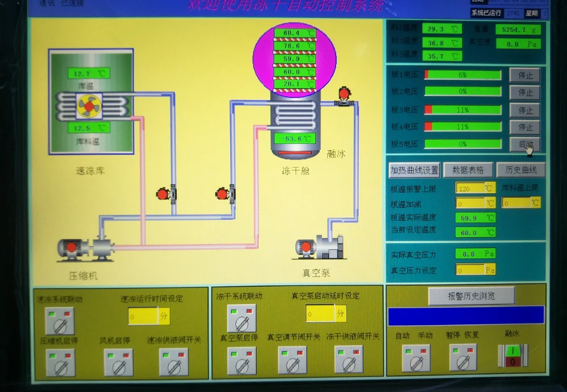The height and width of the screenshot is (392, 567).
Task: Click the 板温加减 input field
Action: click(475, 203)
